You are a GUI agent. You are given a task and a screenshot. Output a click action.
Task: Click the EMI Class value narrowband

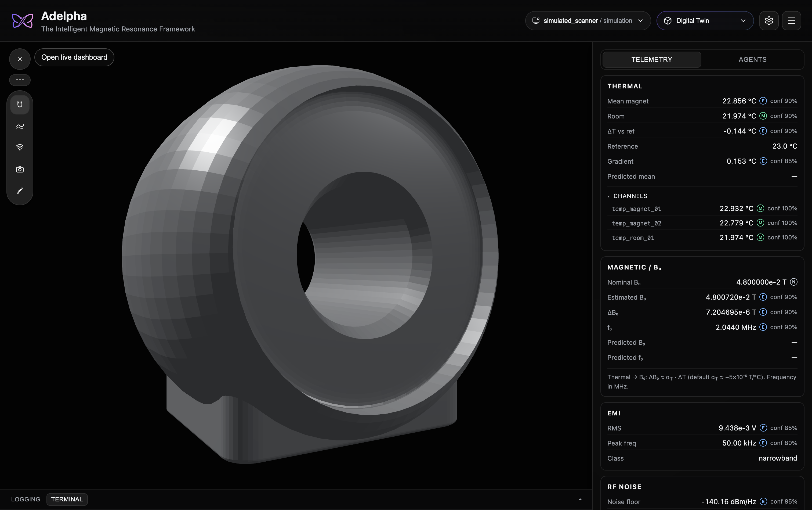778,458
